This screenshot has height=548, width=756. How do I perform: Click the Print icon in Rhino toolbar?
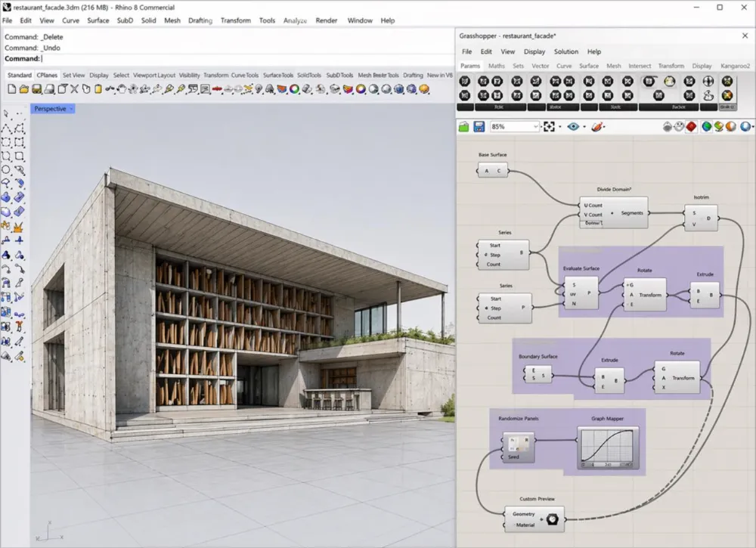pyautogui.click(x=49, y=89)
